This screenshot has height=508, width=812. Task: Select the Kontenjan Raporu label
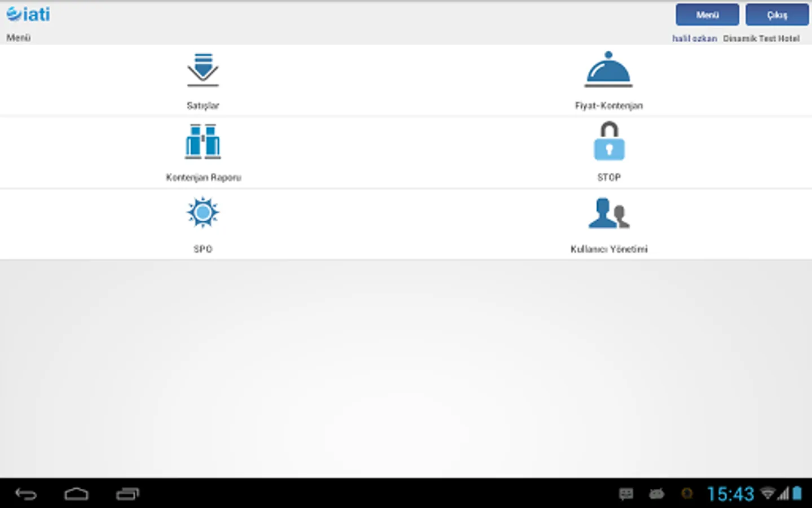(x=204, y=177)
